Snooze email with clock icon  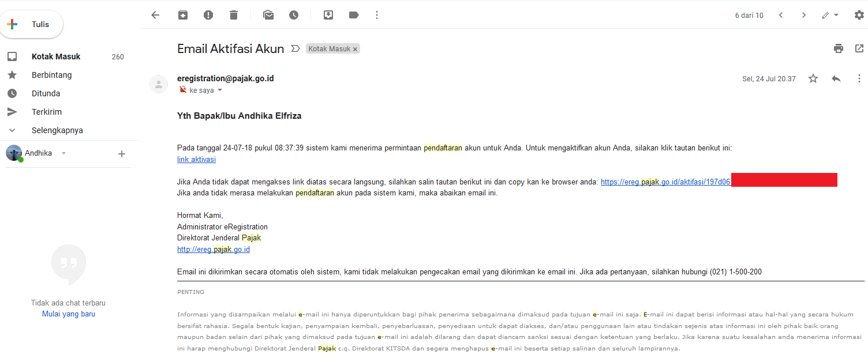pos(294,15)
